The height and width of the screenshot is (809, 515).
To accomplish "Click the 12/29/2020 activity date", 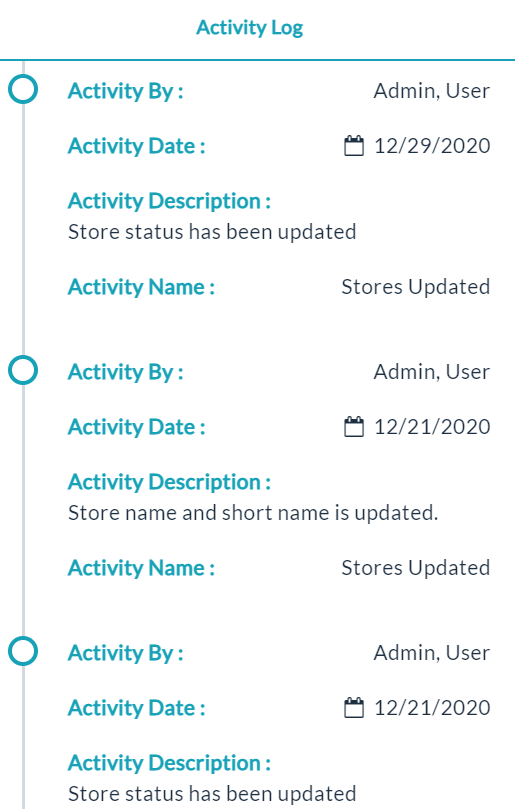I will pos(432,146).
